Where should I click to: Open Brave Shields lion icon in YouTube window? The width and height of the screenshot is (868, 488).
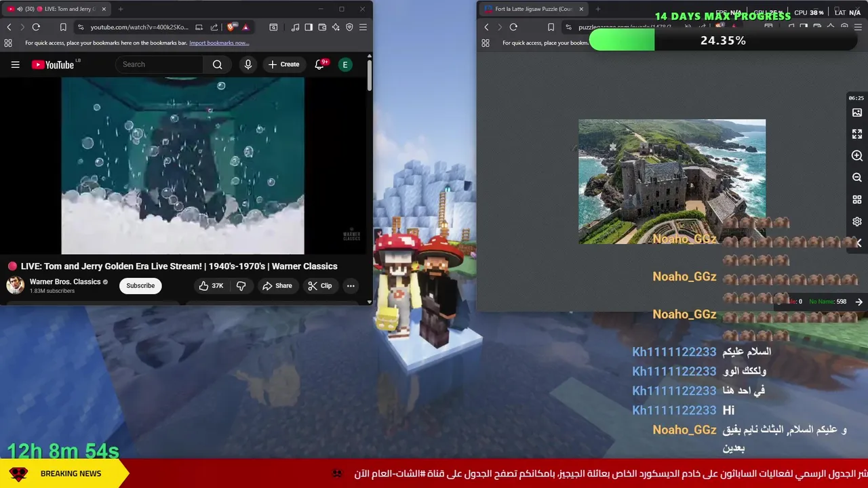[231, 27]
